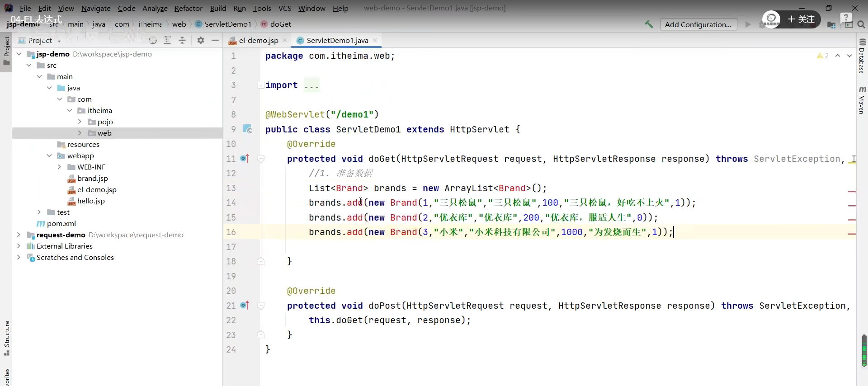
Task: Place caret on this.doGet call line
Action: pyautogui.click(x=389, y=320)
